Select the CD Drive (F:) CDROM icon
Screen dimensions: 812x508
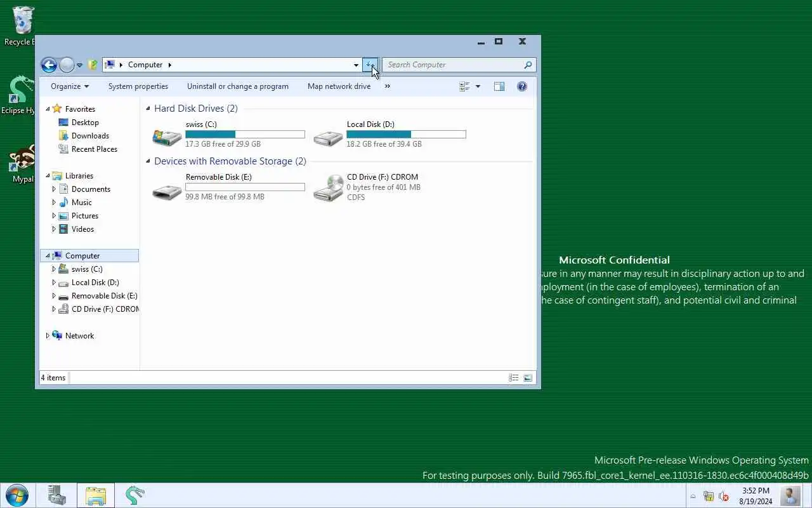tap(328, 189)
